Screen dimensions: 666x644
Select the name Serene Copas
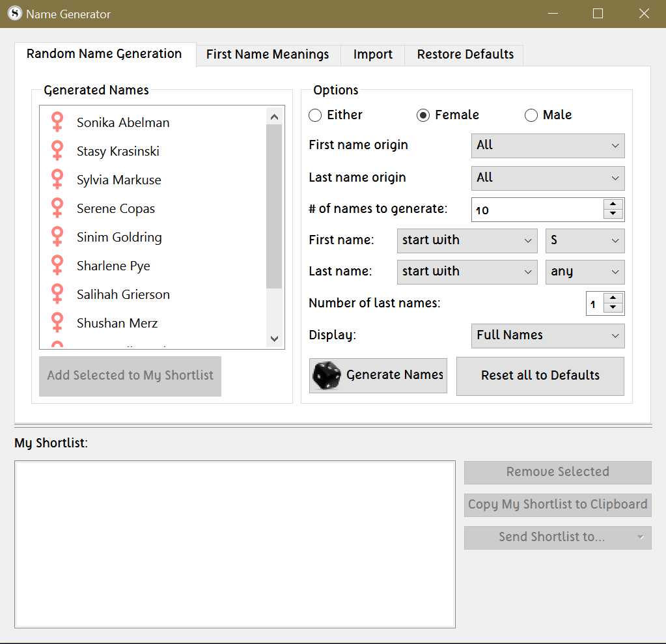pos(115,209)
